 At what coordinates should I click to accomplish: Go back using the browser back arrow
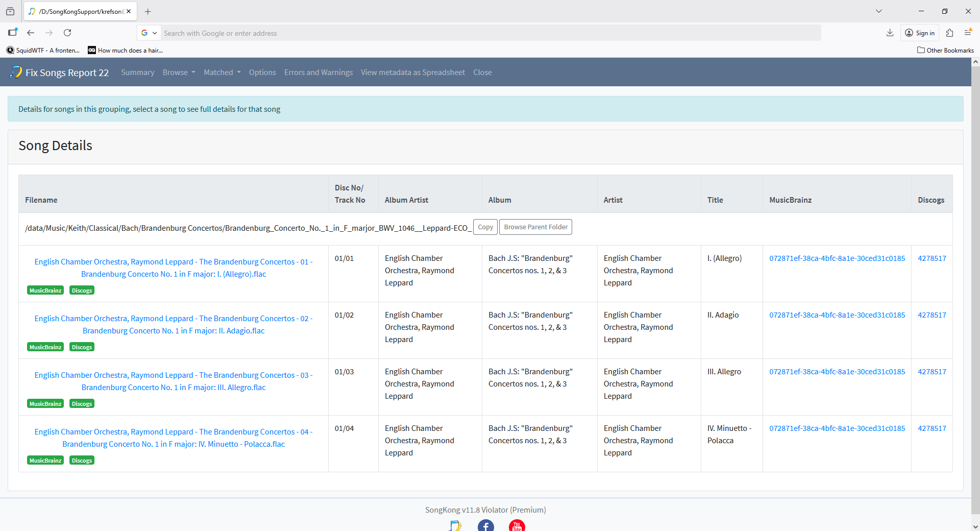pos(31,33)
